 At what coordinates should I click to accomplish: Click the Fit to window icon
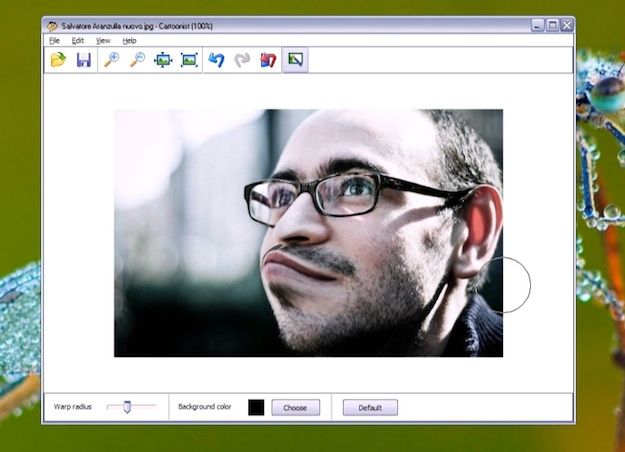click(x=164, y=60)
